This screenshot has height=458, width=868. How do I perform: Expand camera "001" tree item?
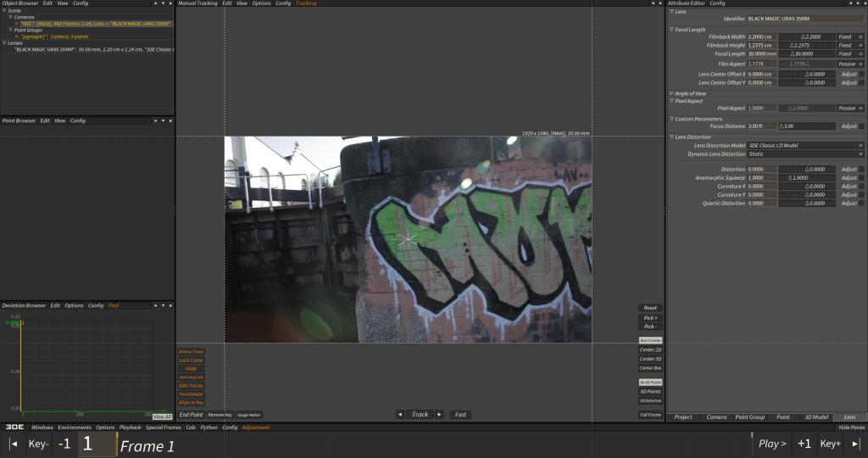pyautogui.click(x=17, y=24)
